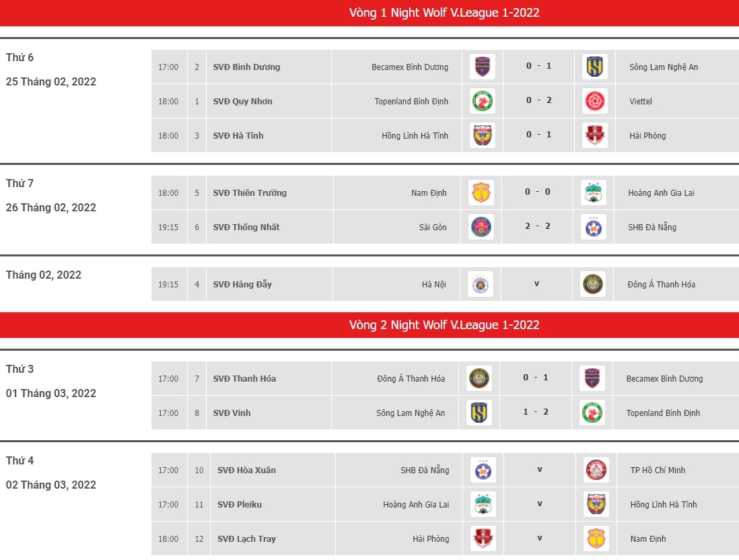
Task: Click Becamex Bình Dương logo in match 2
Action: coord(482,67)
